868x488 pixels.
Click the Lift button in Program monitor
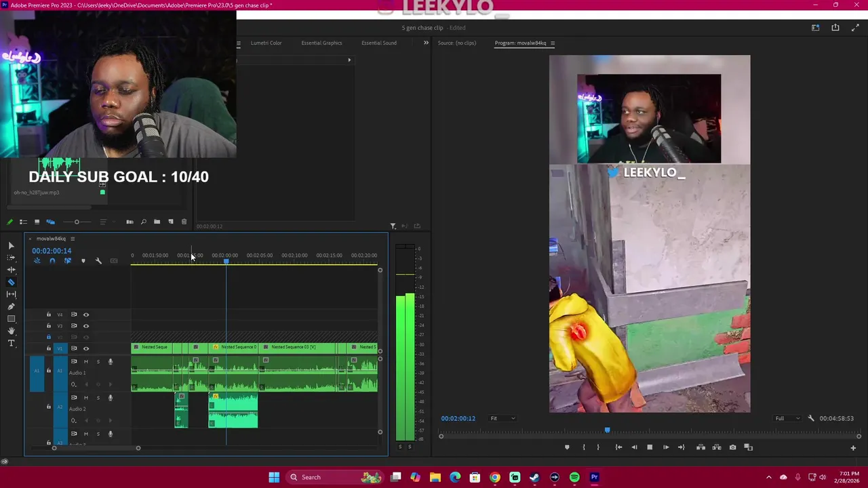[701, 447]
